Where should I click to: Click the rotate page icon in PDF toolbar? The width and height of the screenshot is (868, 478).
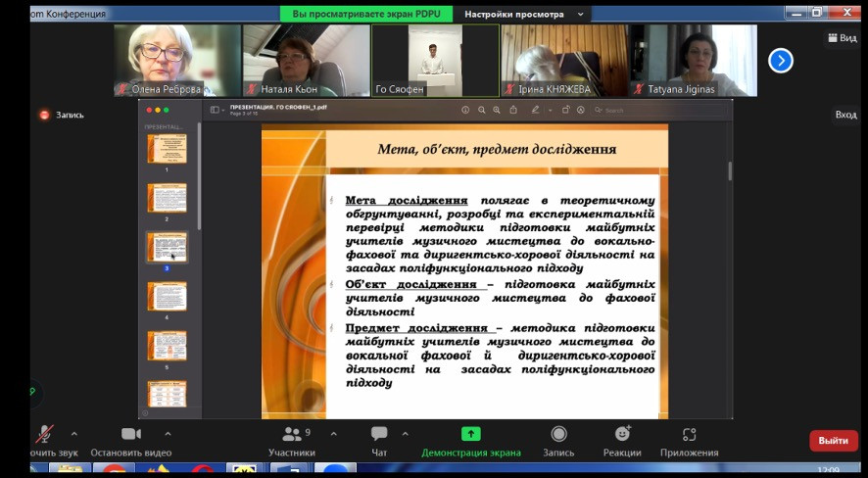(x=565, y=110)
